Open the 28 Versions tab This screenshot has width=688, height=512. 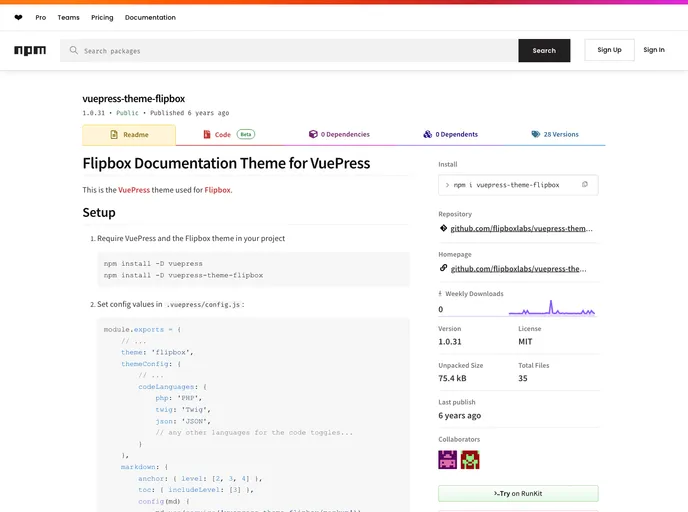pyautogui.click(x=555, y=134)
